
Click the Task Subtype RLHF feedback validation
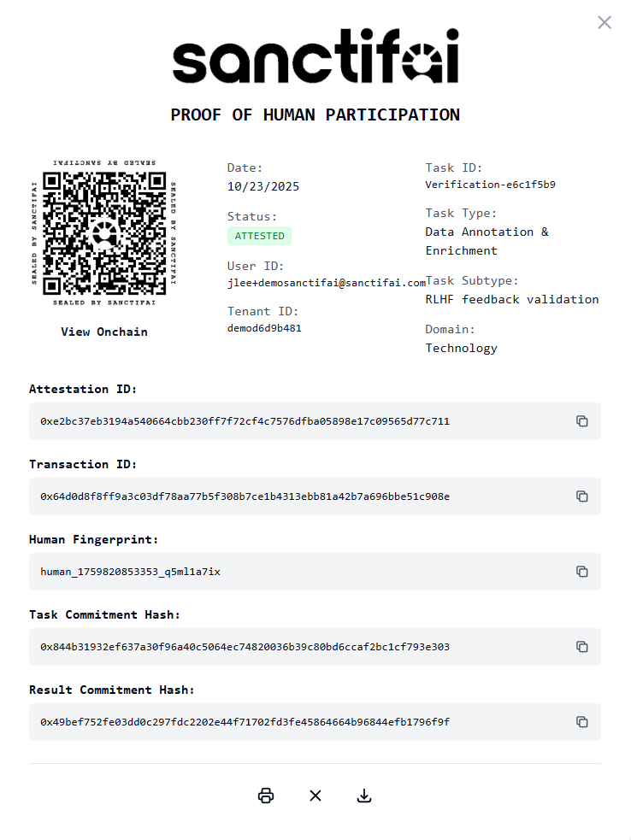point(512,299)
